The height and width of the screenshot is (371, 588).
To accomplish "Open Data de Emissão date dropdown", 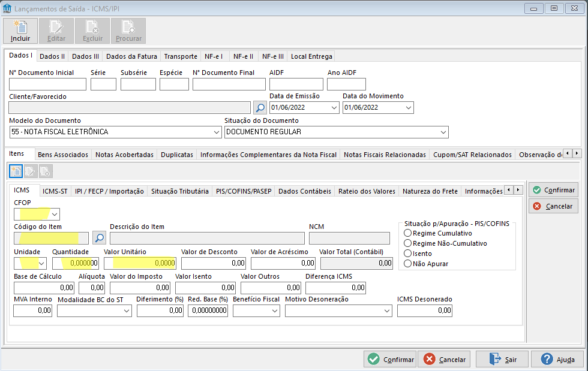I will pyautogui.click(x=334, y=107).
